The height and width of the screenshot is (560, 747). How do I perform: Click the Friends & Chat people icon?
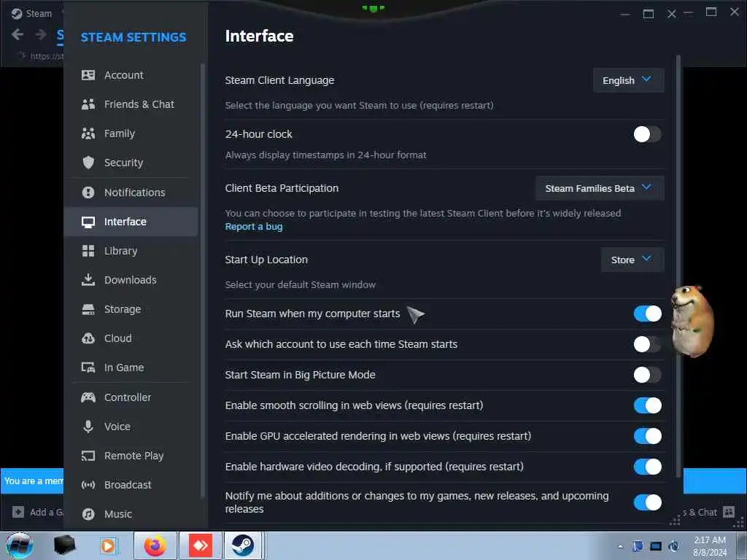[88, 104]
